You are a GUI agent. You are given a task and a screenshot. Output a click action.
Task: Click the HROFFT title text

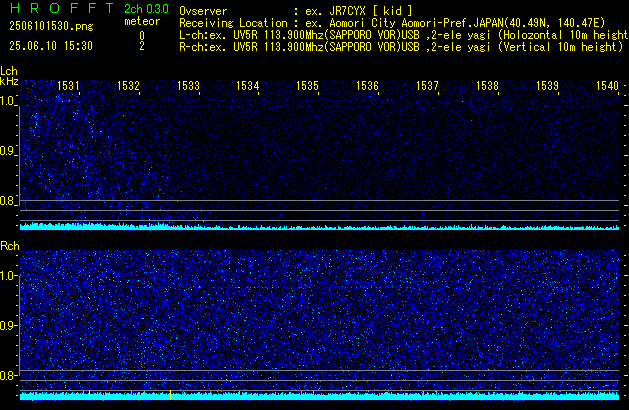(x=62, y=8)
